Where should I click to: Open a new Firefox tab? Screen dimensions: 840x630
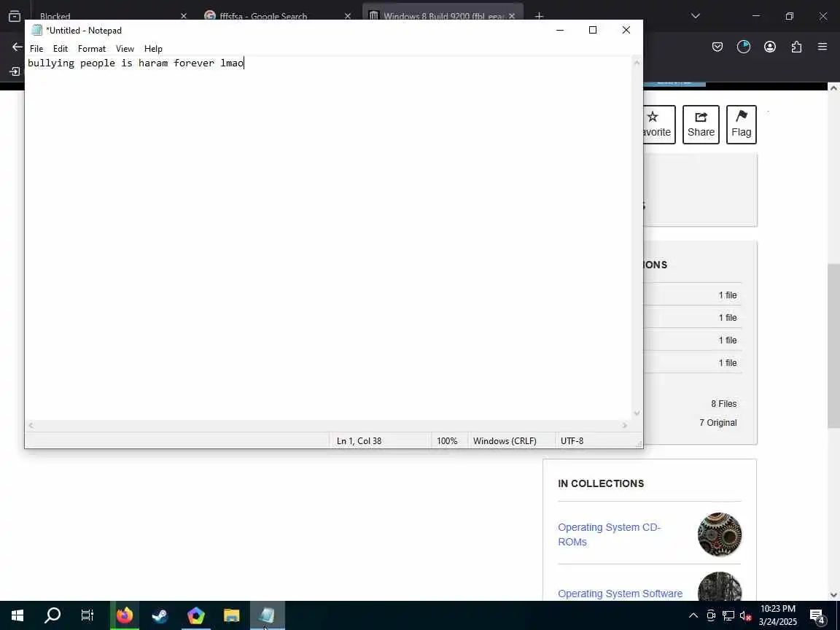pos(539,16)
